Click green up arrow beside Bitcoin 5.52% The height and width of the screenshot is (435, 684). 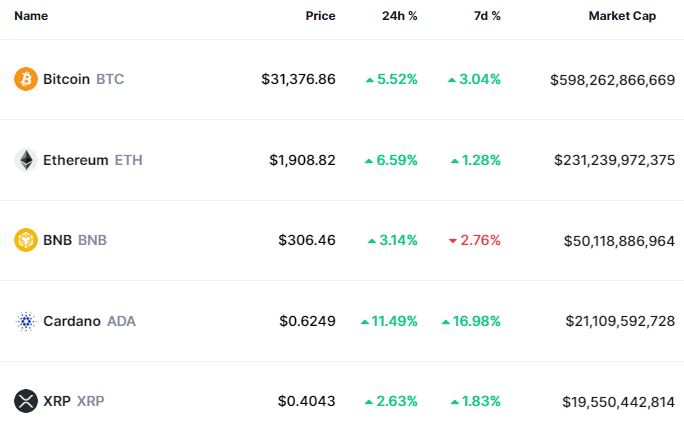[370, 79]
